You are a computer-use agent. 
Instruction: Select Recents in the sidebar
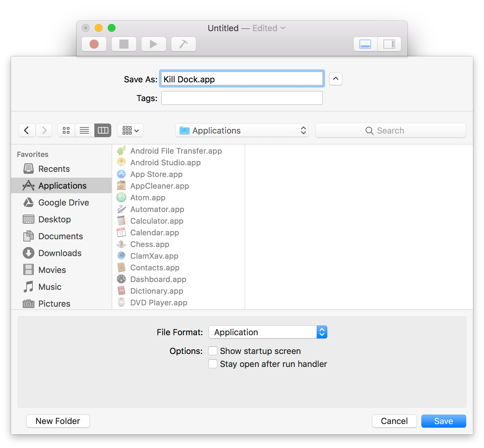[61, 169]
